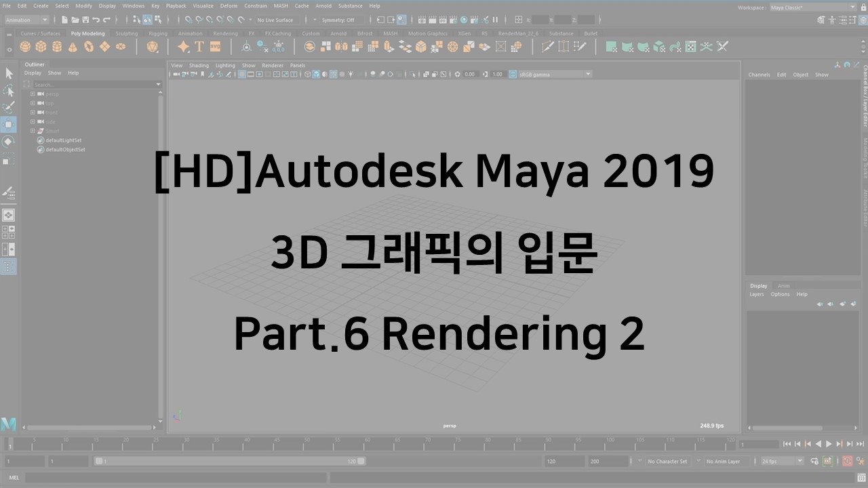Open the No Anim Layer dropdown arrow

click(x=698, y=461)
